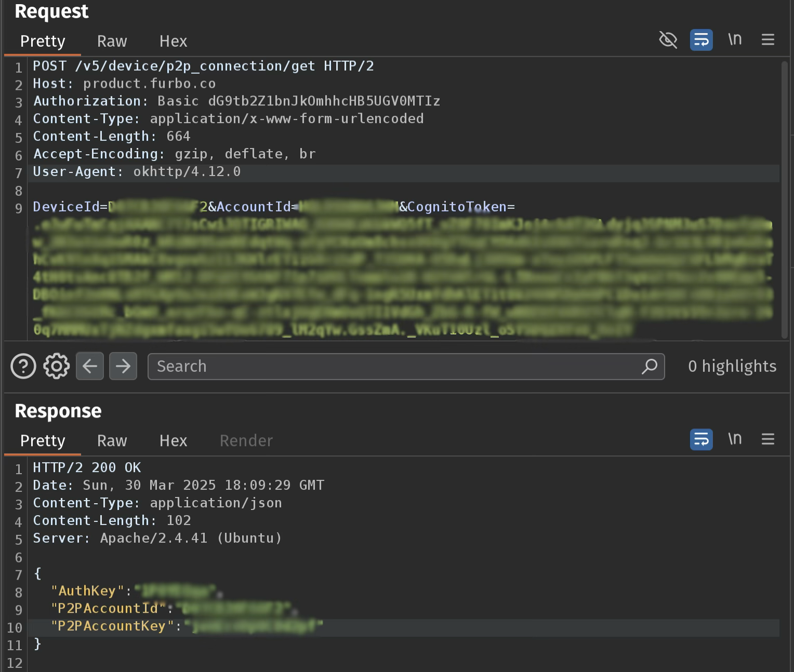Switch to the Request Raw tab
The height and width of the screenshot is (672, 794).
112,41
